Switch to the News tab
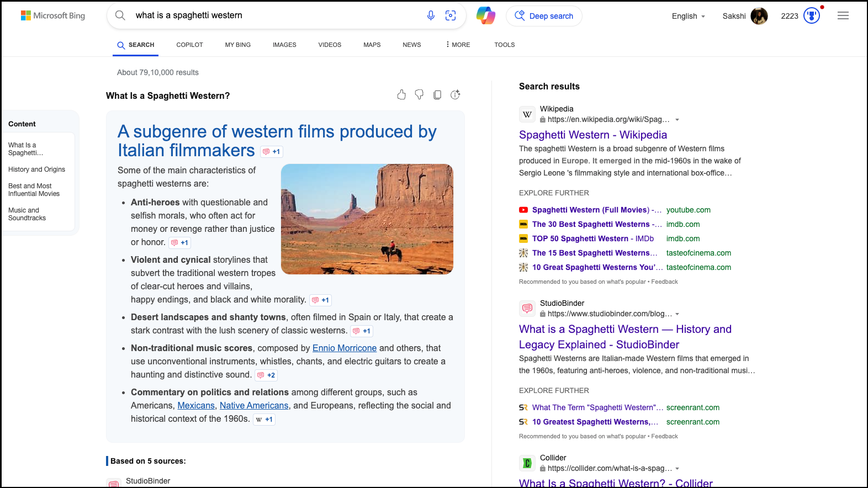 tap(412, 45)
